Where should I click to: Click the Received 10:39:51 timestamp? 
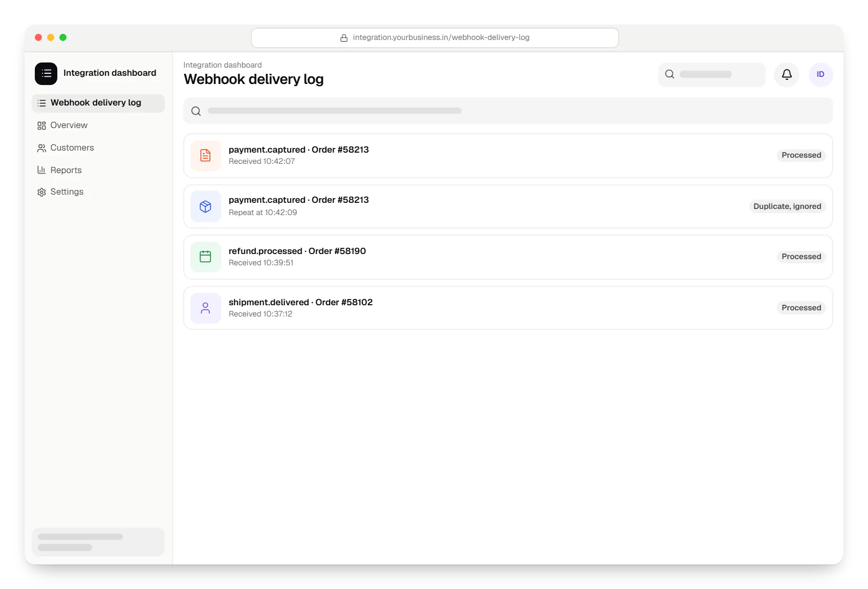[261, 263]
